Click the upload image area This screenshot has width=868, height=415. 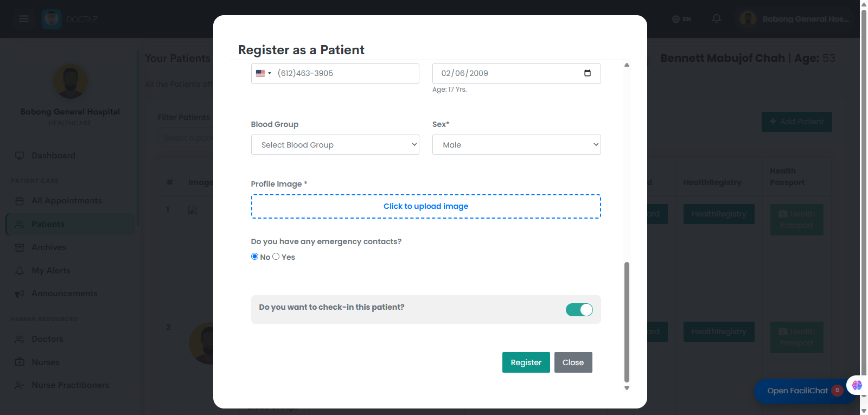(x=426, y=206)
